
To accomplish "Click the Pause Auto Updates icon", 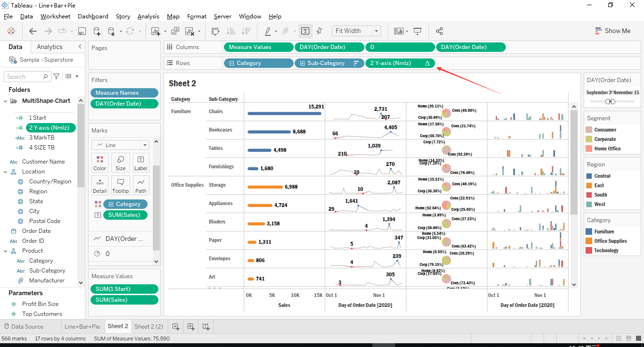I will click(112, 31).
